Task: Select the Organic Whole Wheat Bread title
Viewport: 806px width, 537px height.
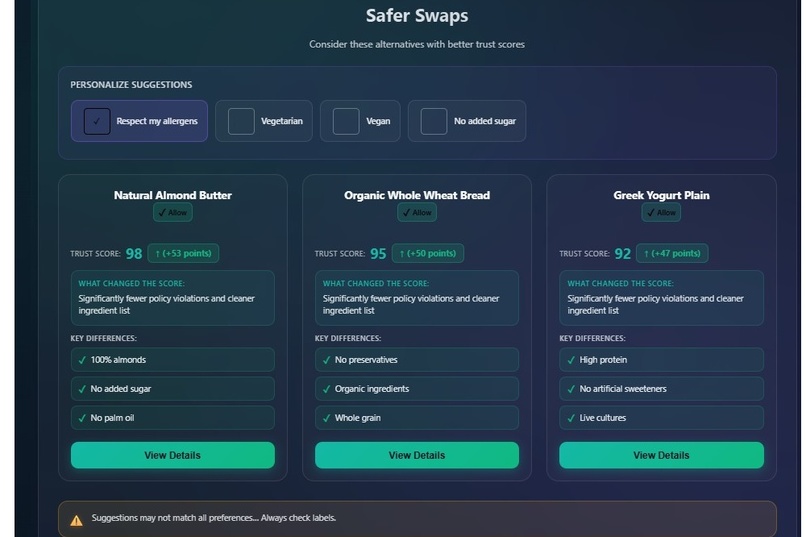Action: [x=417, y=195]
